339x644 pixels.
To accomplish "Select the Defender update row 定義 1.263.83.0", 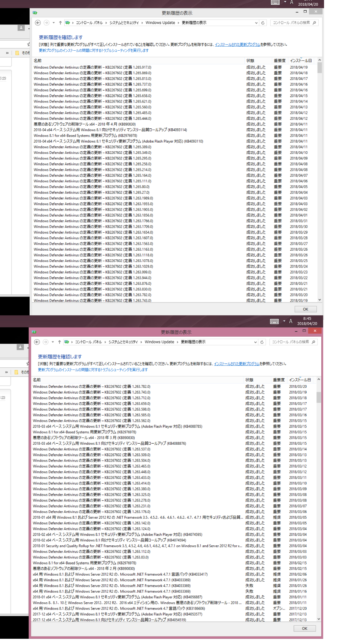I will point(174,557).
